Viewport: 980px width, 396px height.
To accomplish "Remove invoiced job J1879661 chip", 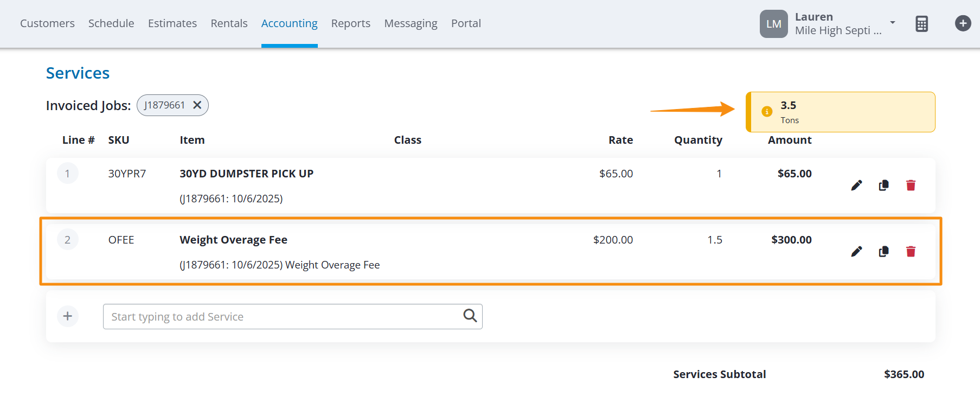I will (x=197, y=105).
